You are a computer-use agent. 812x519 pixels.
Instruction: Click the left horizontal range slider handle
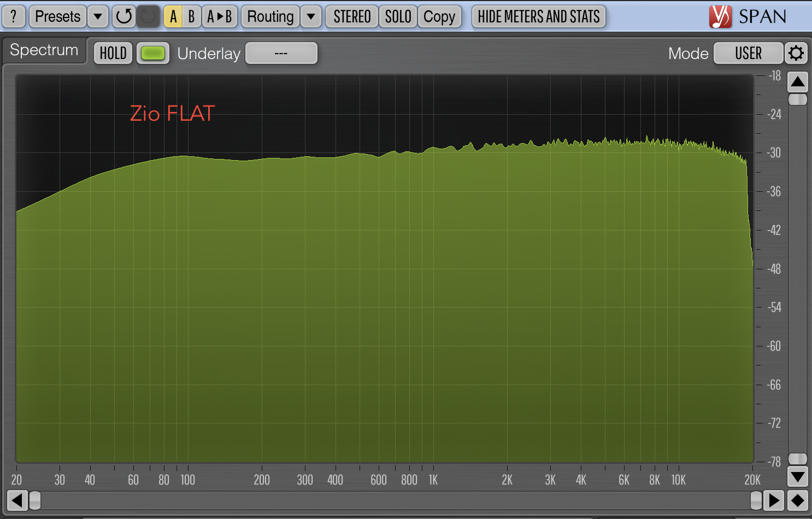[x=35, y=500]
